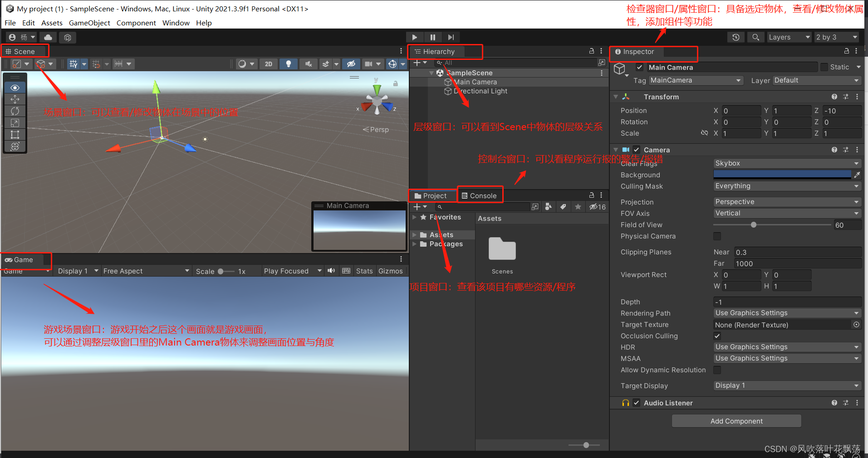Toggle Main Camera active checkbox
This screenshot has height=458, width=868.
[639, 67]
